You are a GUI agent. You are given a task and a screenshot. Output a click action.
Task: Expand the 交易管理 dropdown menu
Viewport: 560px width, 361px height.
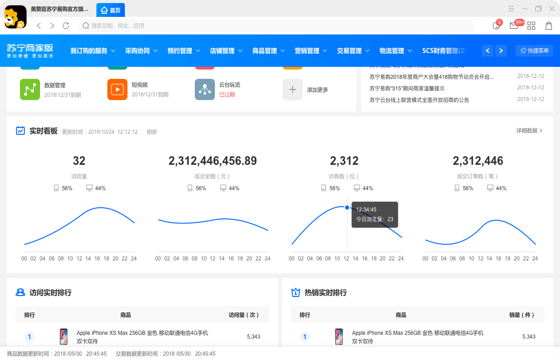pyautogui.click(x=353, y=51)
